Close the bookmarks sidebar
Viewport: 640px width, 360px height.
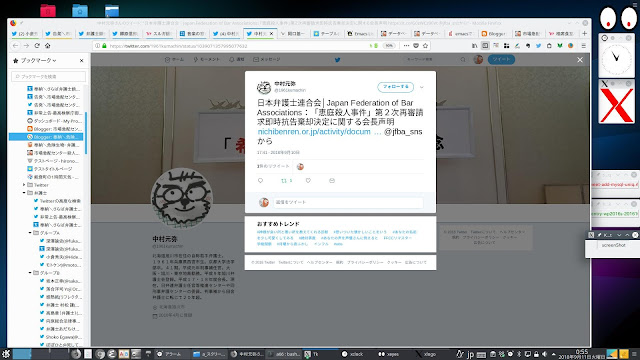pyautogui.click(x=82, y=60)
